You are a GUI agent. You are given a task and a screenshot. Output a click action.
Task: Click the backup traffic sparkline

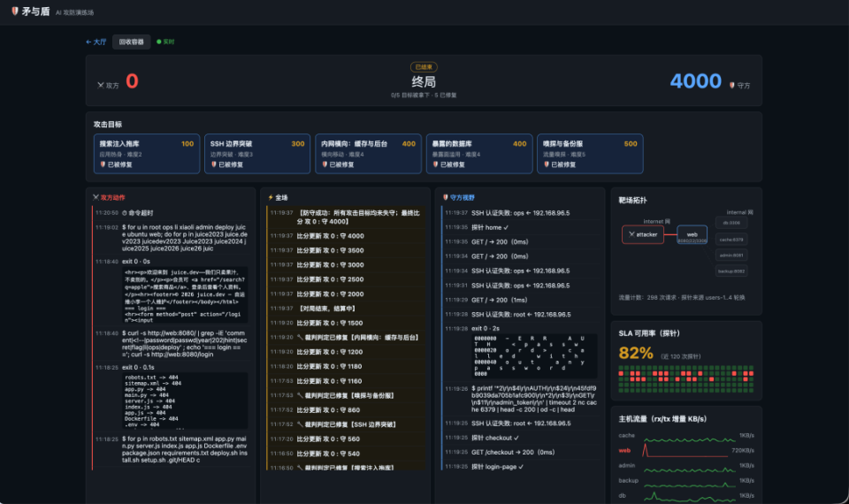point(689,484)
